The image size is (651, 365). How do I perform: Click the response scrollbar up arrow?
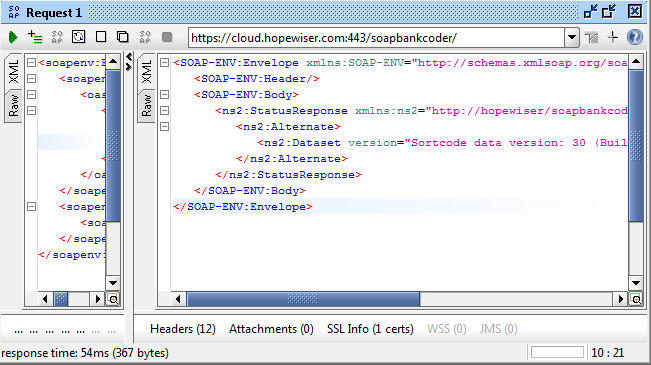[x=636, y=62]
